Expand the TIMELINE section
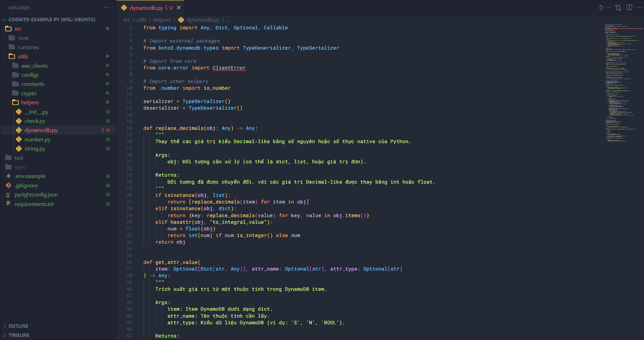 19,335
